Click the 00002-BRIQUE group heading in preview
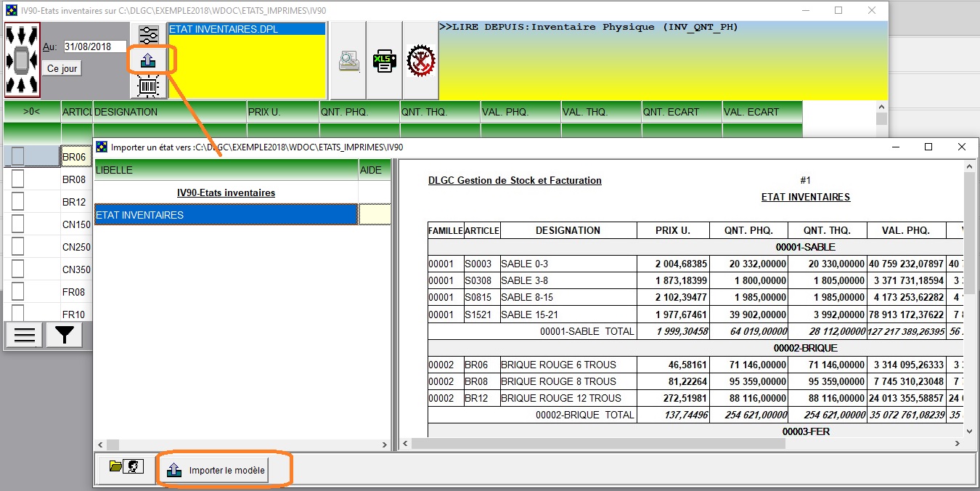The height and width of the screenshot is (491, 980). (x=805, y=348)
